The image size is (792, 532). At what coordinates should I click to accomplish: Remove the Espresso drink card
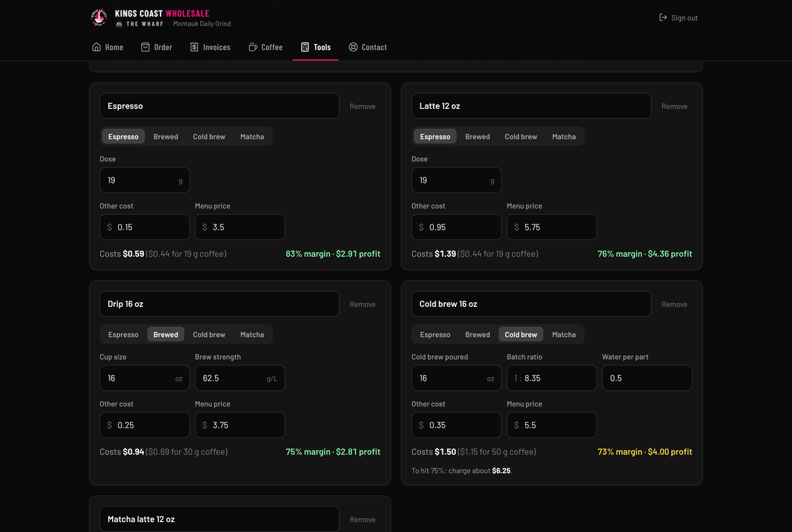(362, 106)
